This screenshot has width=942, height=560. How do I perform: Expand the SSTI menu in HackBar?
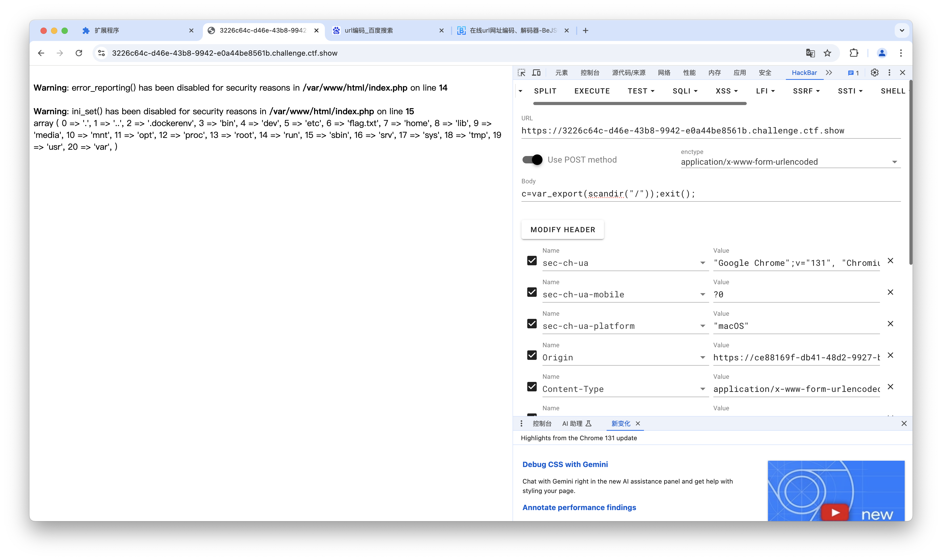click(850, 91)
